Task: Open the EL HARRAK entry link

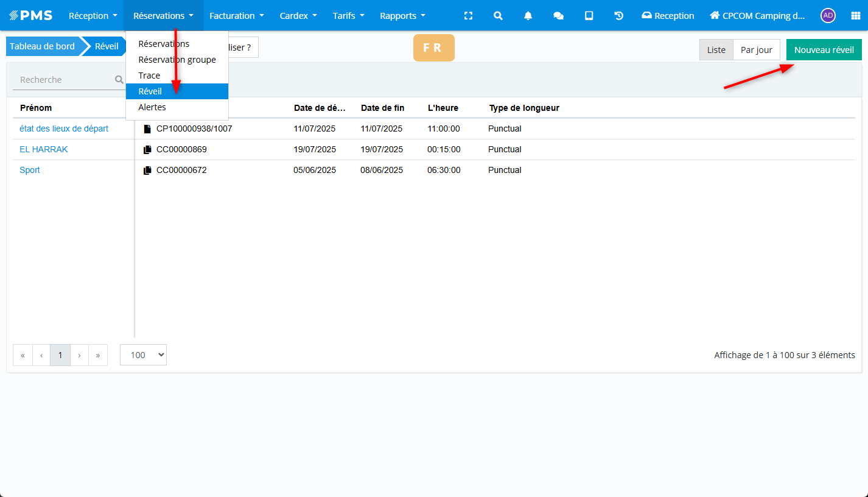Action: pyautogui.click(x=44, y=149)
